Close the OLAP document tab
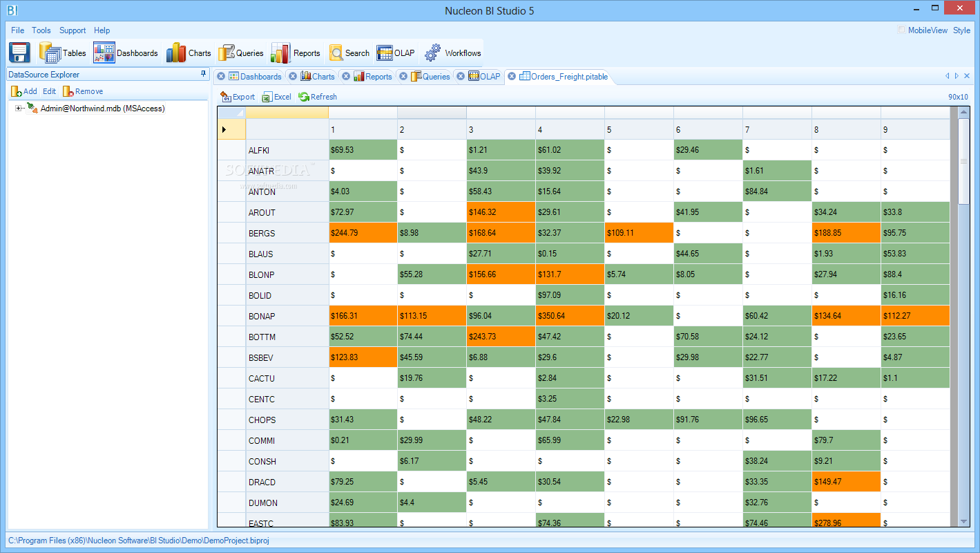This screenshot has height=553, width=980. tap(461, 76)
